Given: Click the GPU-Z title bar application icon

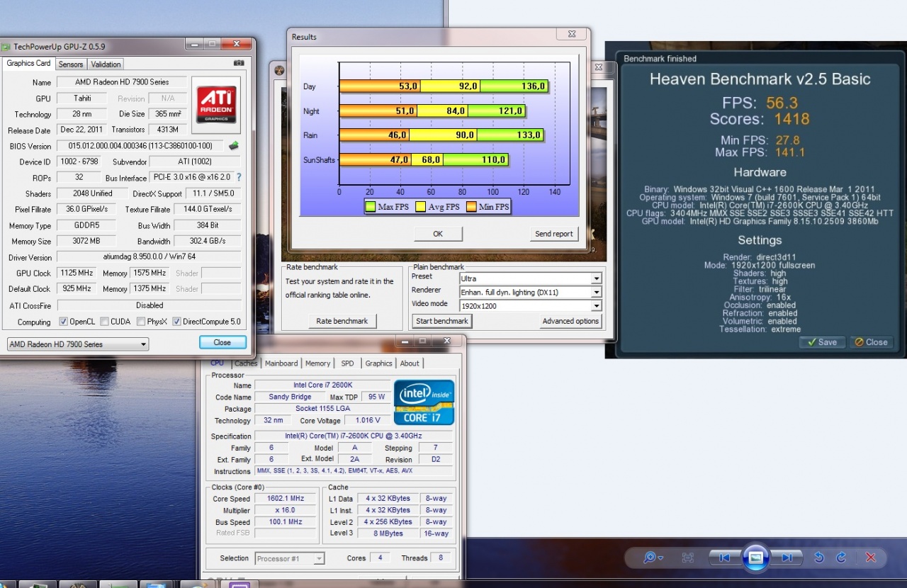Looking at the screenshot, I should coord(6,47).
